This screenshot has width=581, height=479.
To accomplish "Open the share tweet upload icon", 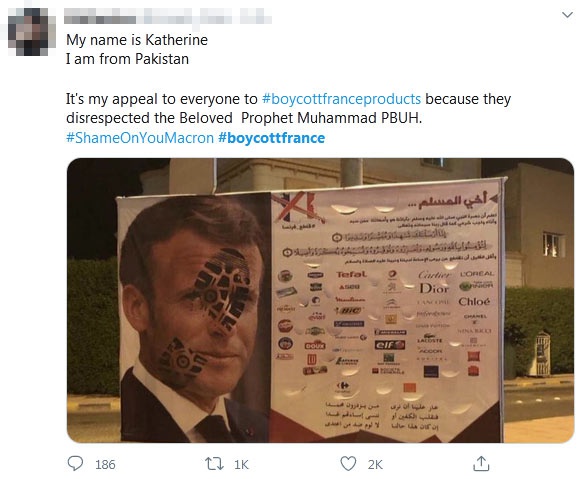I will point(481,463).
